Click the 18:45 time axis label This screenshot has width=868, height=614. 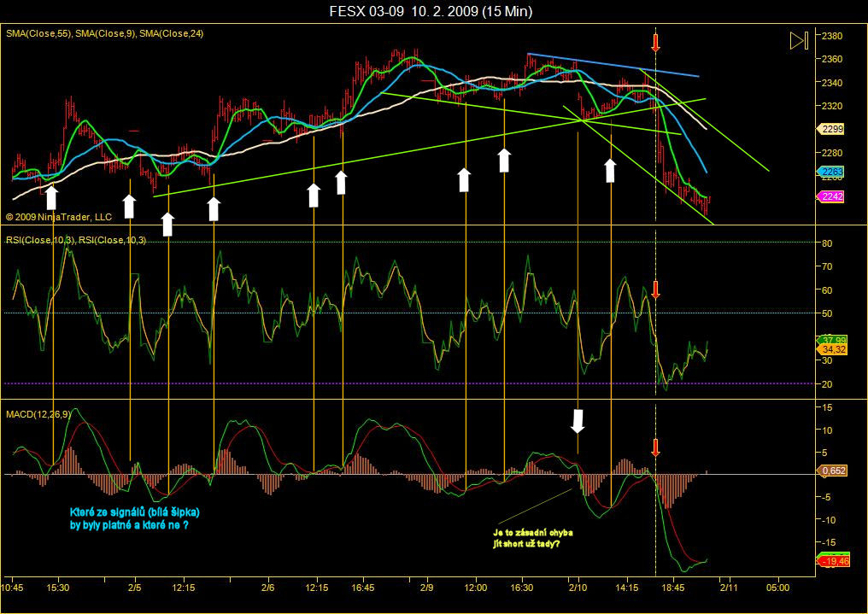coord(672,588)
